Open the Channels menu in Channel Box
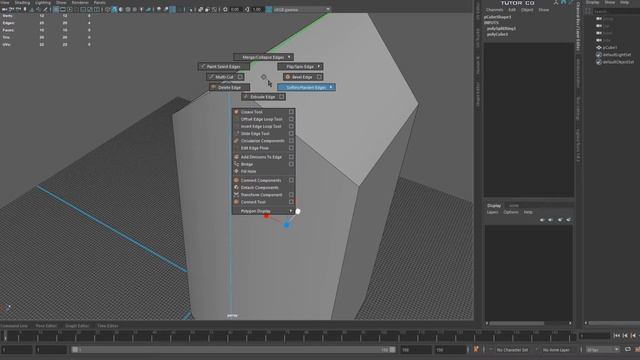Viewport: 640px width, 360px height. pyautogui.click(x=494, y=10)
